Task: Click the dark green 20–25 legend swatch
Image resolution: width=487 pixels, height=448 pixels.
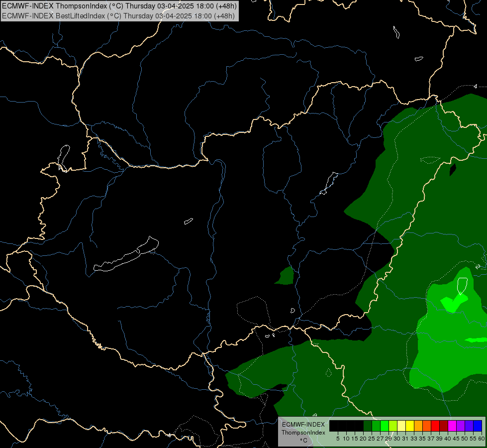Action: coord(368,426)
